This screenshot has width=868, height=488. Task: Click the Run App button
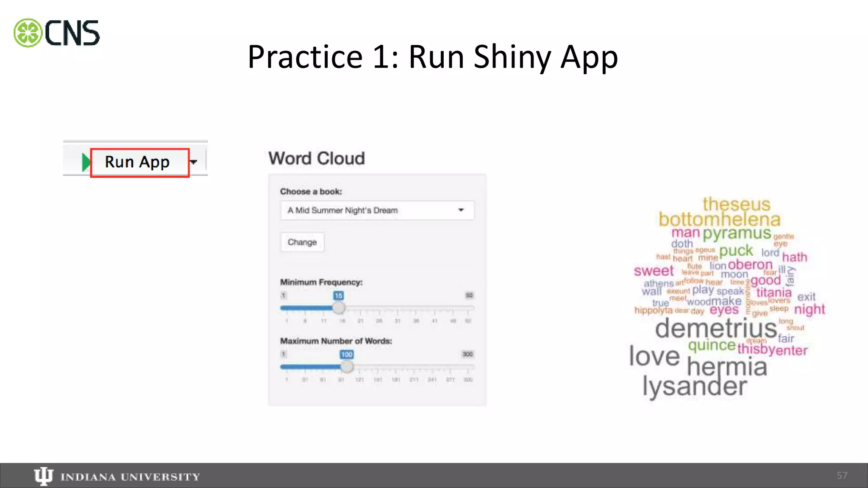coord(139,163)
